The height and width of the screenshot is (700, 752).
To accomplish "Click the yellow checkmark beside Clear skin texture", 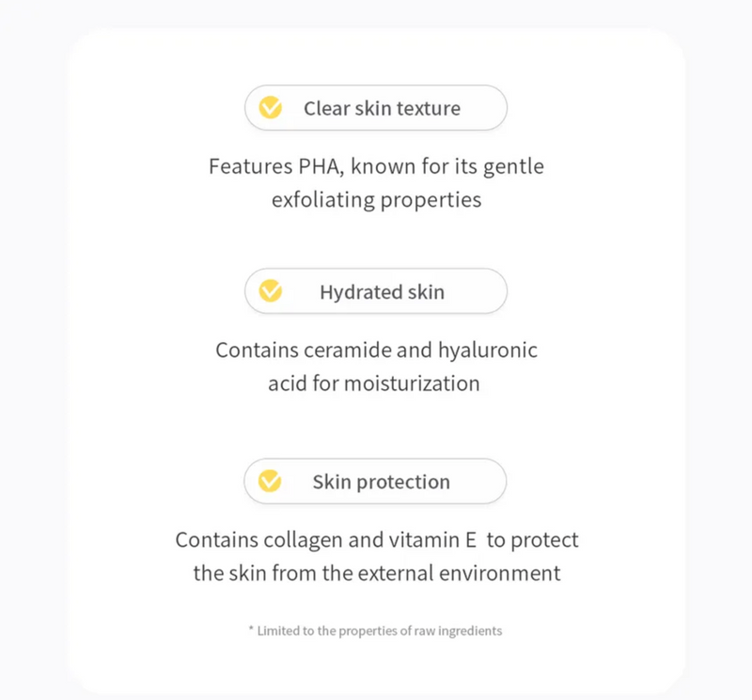I will (x=271, y=107).
